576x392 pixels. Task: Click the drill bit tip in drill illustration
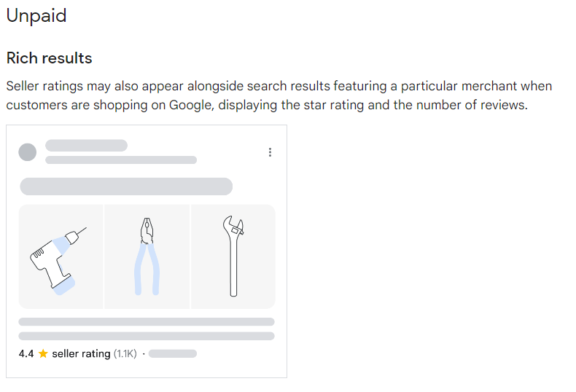point(83,230)
